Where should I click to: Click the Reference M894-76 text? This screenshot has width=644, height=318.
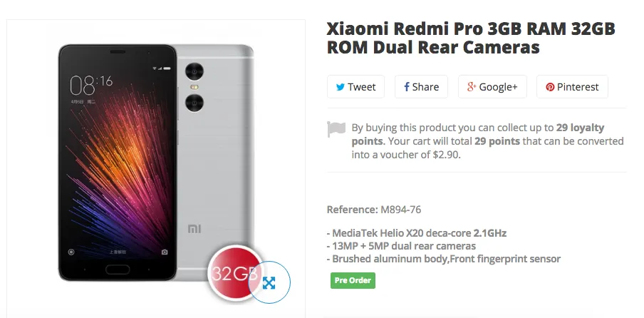(374, 210)
